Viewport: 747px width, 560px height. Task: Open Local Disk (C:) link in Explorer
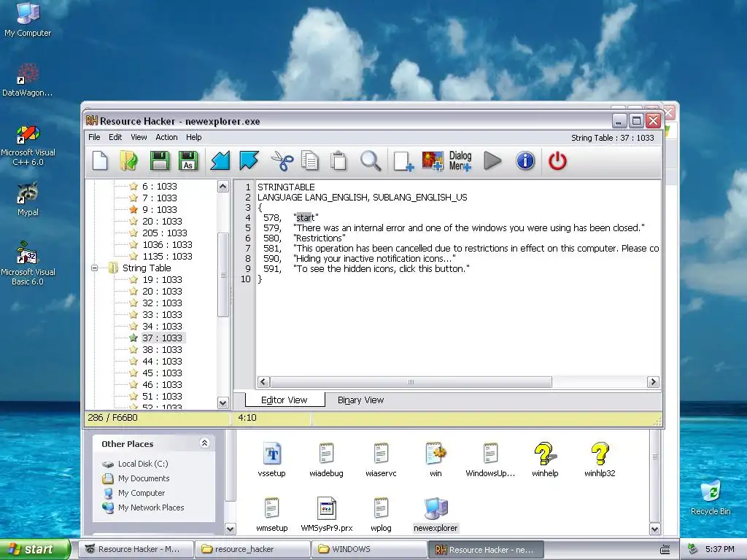[142, 464]
